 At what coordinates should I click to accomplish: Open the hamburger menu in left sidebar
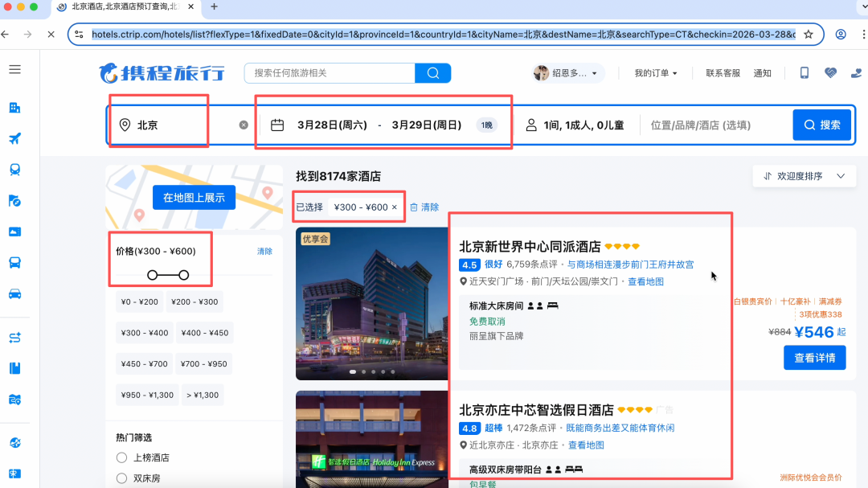pos(15,69)
